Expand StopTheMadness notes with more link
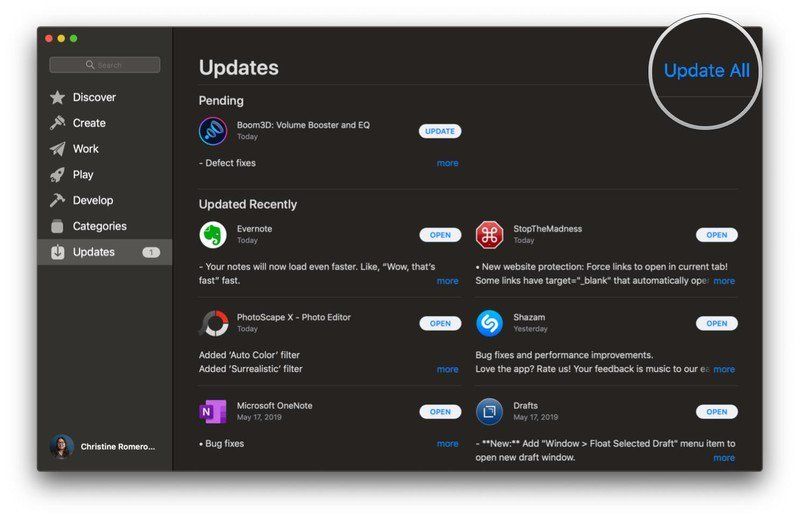The width and height of the screenshot is (800, 520). [724, 281]
